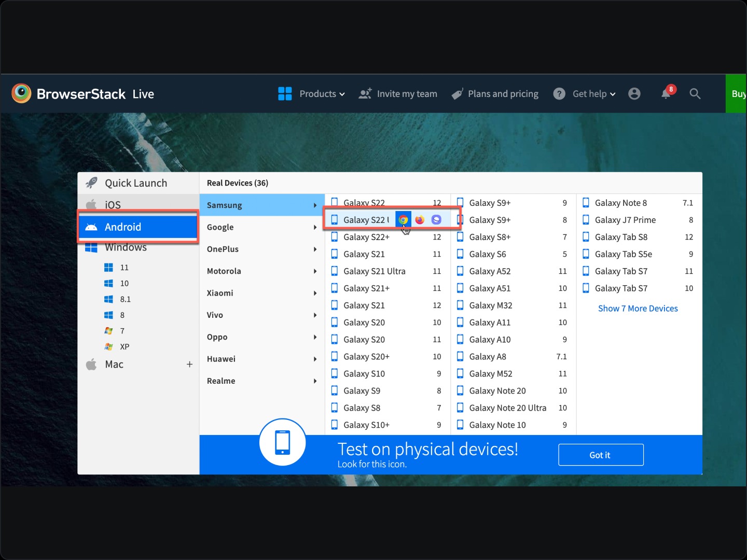Click the phone icon beside Galaxy A52
The height and width of the screenshot is (560, 747).
coord(460,271)
